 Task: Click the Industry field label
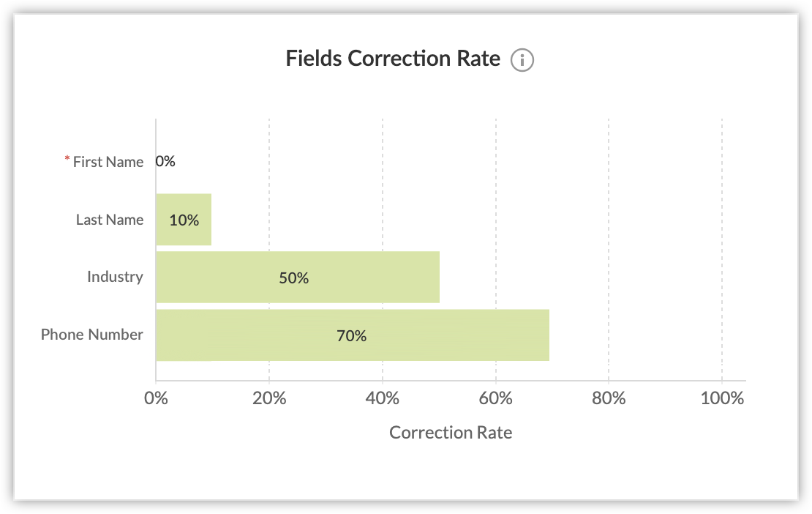115,277
